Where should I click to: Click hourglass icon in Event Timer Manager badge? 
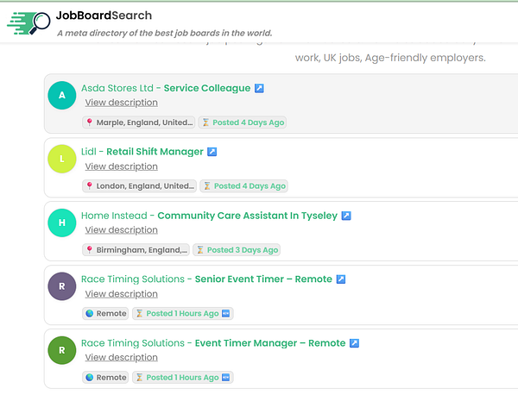[x=139, y=378]
